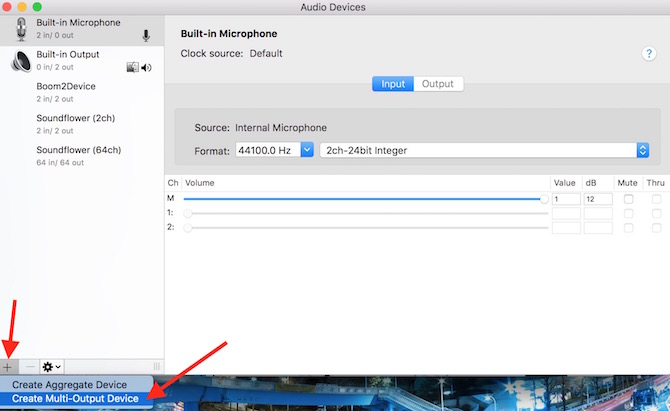Click the help question mark button

[647, 53]
